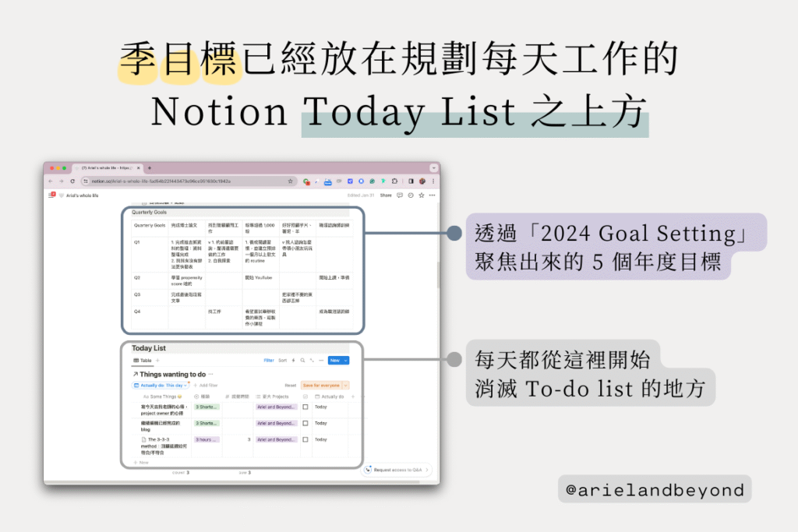This screenshot has width=798, height=532.
Task: Add new property column plus
Action: click(x=353, y=396)
